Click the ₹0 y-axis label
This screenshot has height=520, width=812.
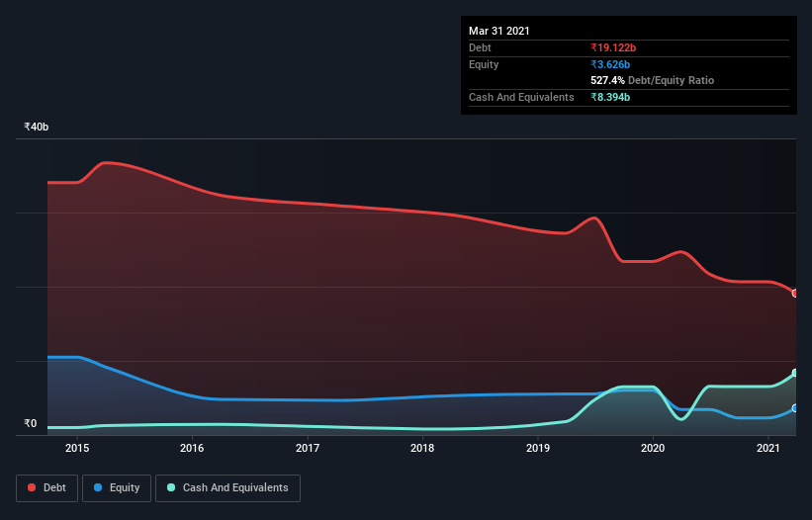31,423
